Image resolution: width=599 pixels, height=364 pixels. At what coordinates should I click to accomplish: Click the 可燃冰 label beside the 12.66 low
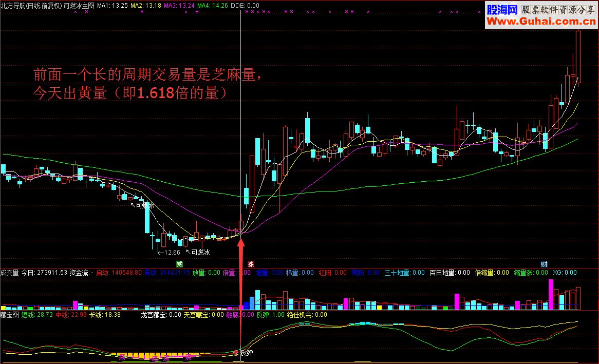coord(200,252)
